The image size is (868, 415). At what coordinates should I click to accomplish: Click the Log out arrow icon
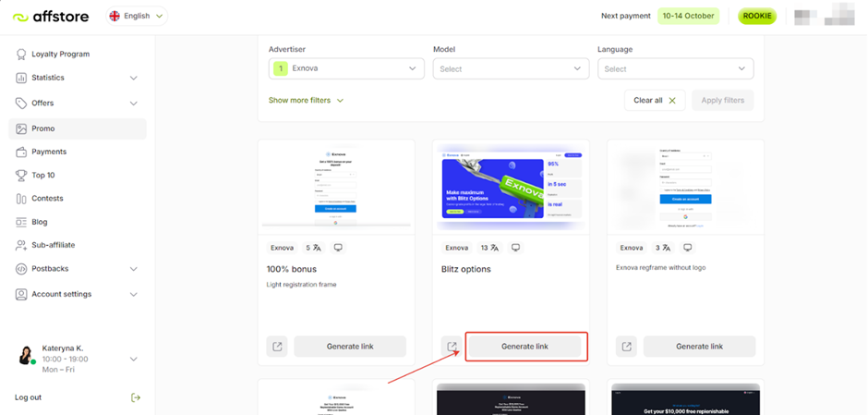click(x=136, y=397)
